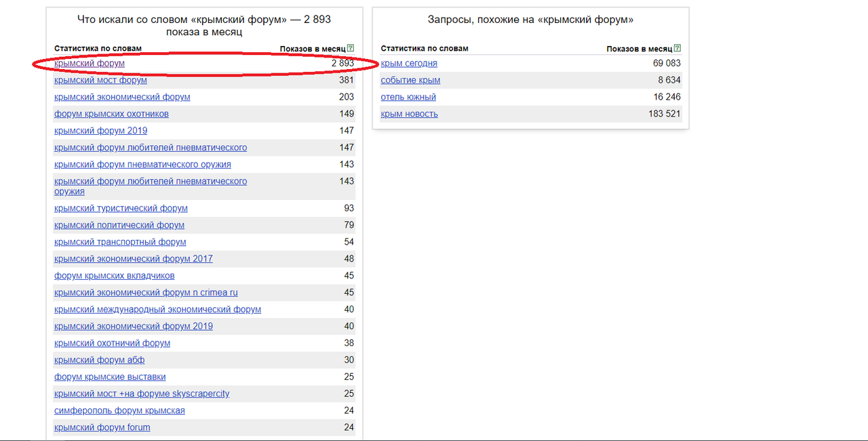This screenshot has width=868, height=441.
Task: Click heading "Запросы, похожие на «крымский форум»"
Action: pos(531,20)
